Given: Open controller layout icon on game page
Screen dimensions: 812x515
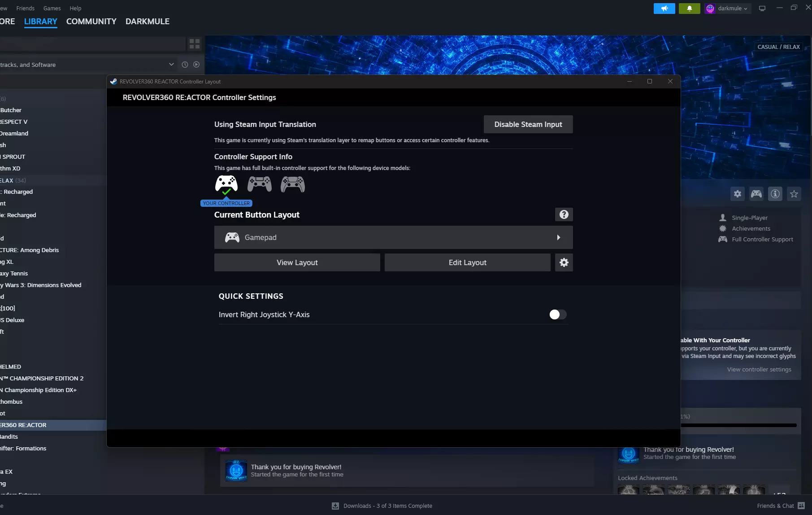Looking at the screenshot, I should pyautogui.click(x=756, y=194).
